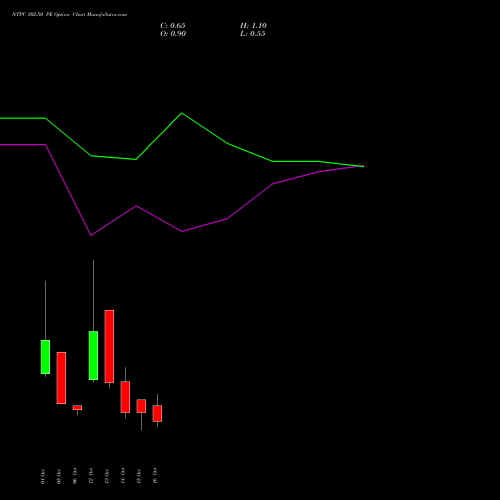Click the tiny red candlestick above 06 Oct

point(77,408)
